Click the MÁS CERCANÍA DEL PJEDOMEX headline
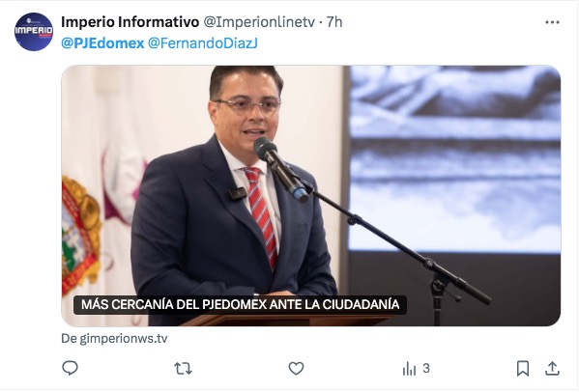 pyautogui.click(x=240, y=304)
